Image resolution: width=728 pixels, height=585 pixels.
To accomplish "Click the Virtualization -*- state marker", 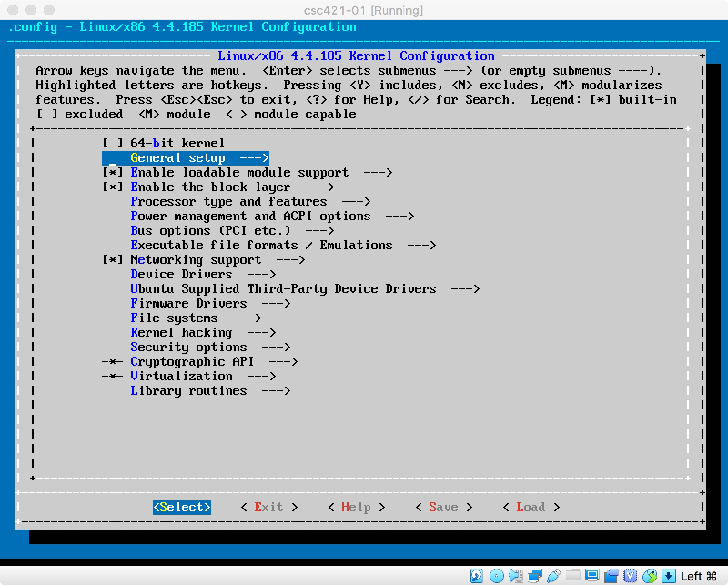I will [x=112, y=376].
